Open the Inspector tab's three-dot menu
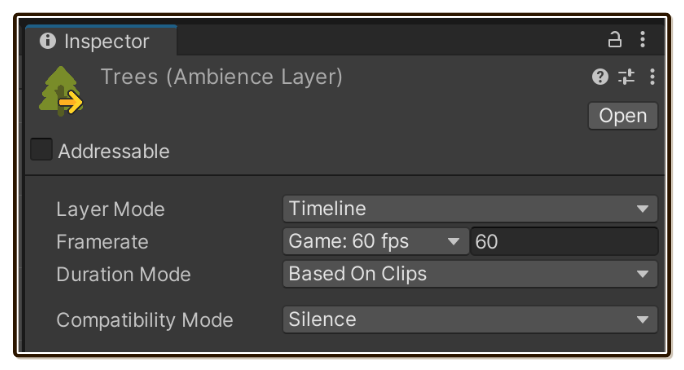 643,39
